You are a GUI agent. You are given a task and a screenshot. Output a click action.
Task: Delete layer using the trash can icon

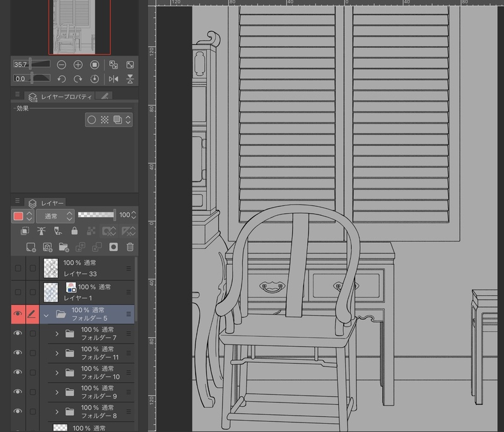(130, 247)
